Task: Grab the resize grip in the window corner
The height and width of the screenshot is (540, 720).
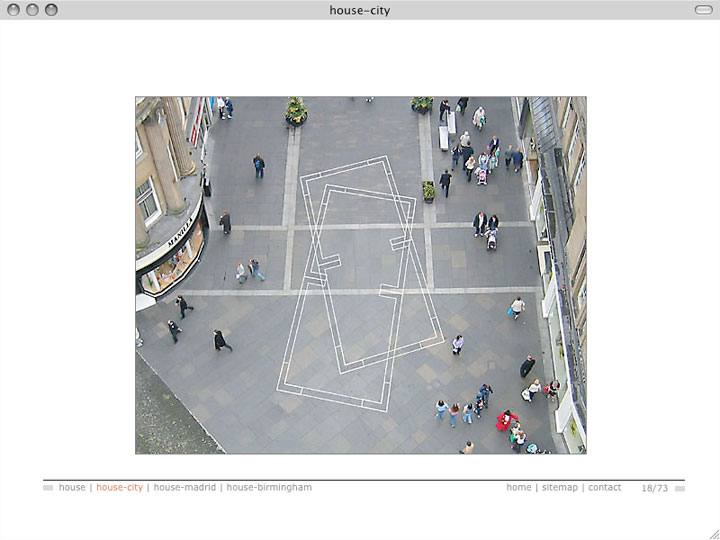Action: tap(712, 532)
